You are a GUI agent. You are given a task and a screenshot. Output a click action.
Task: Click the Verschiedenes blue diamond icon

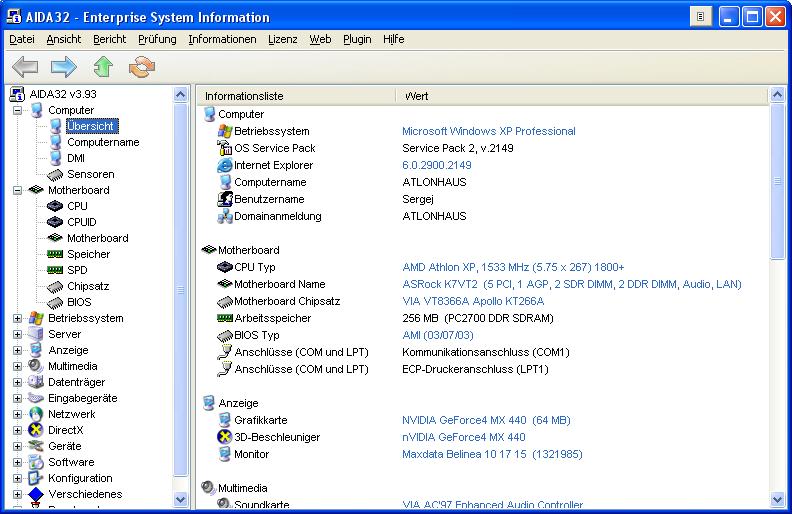pyautogui.click(x=36, y=494)
